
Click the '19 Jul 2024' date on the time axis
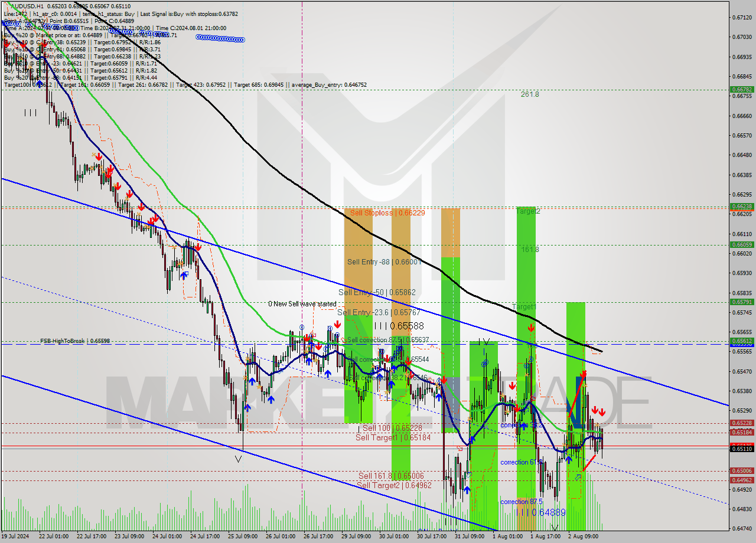16,537
